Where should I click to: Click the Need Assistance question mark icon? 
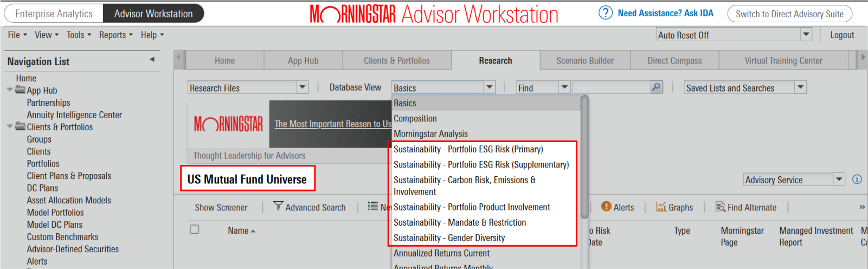click(x=605, y=13)
